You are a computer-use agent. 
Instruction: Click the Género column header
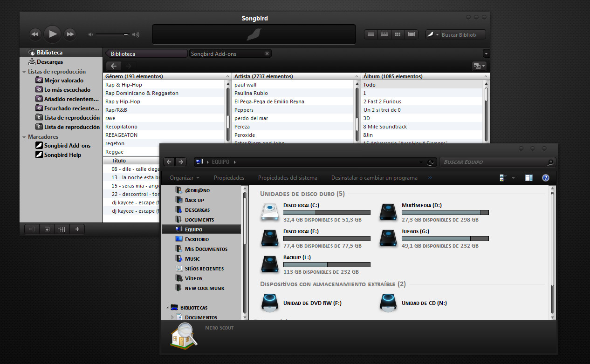167,76
